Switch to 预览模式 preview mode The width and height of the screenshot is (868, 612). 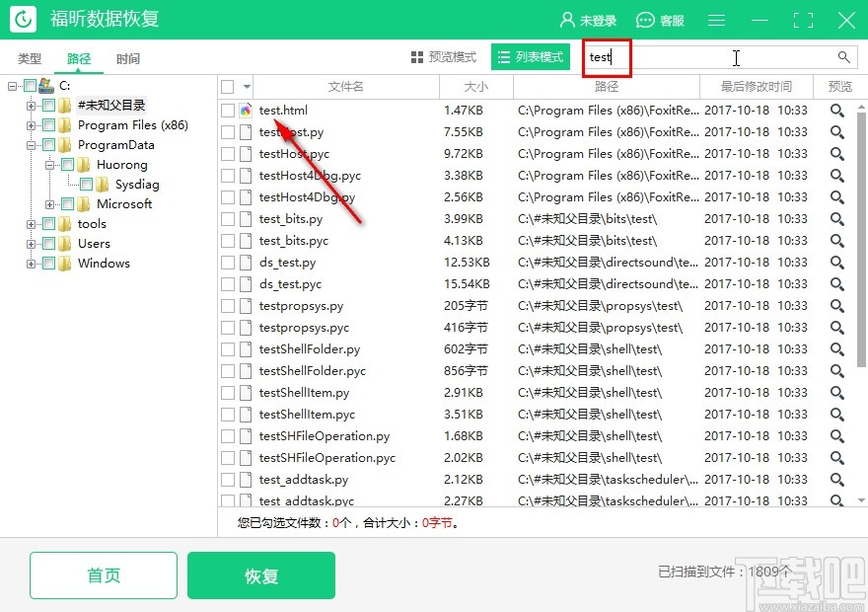(444, 57)
